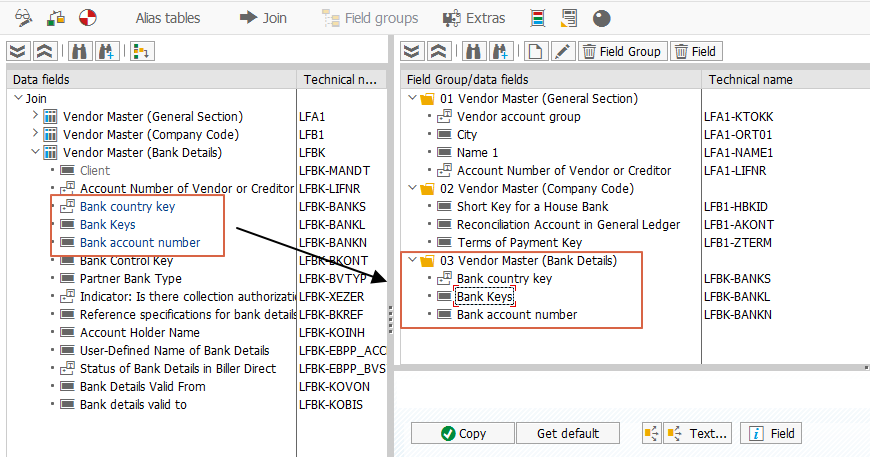Click the red-white check circle icon

point(88,18)
